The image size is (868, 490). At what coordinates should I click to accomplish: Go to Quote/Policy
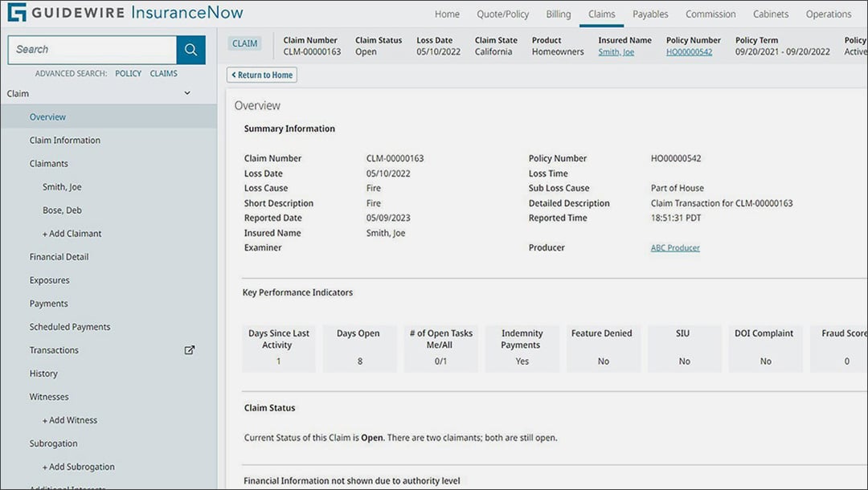coord(502,14)
